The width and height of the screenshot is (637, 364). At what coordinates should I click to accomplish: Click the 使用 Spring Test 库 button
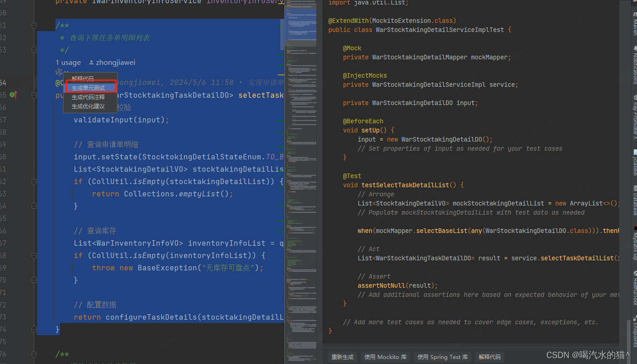443,357
